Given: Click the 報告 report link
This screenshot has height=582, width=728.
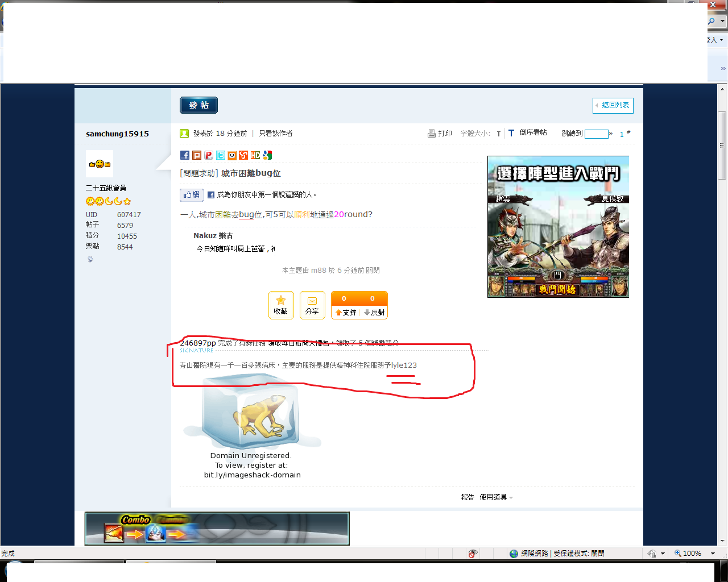Looking at the screenshot, I should (x=468, y=497).
